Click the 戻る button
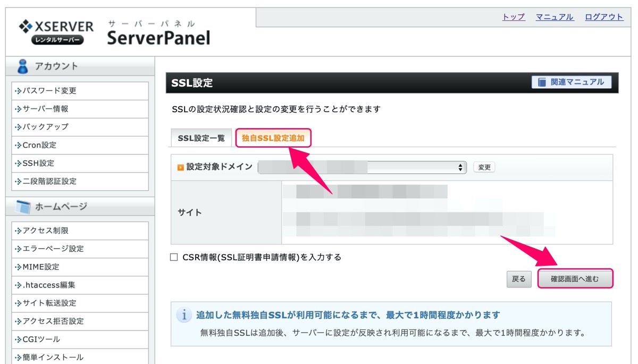Viewport: 638px width, 364px height. pos(519,279)
